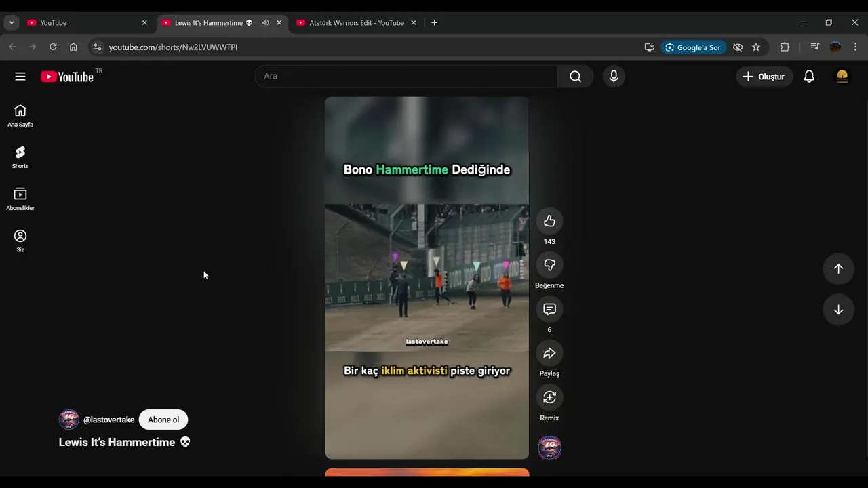Open the Siz profile section
The width and height of the screenshot is (868, 488).
tap(20, 241)
